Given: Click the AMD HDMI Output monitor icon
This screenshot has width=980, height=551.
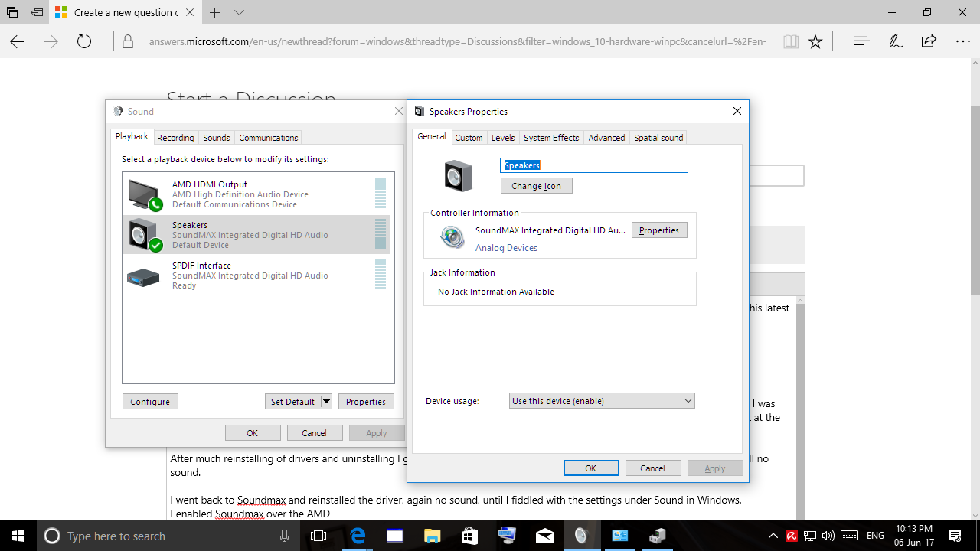Looking at the screenshot, I should coord(144,194).
